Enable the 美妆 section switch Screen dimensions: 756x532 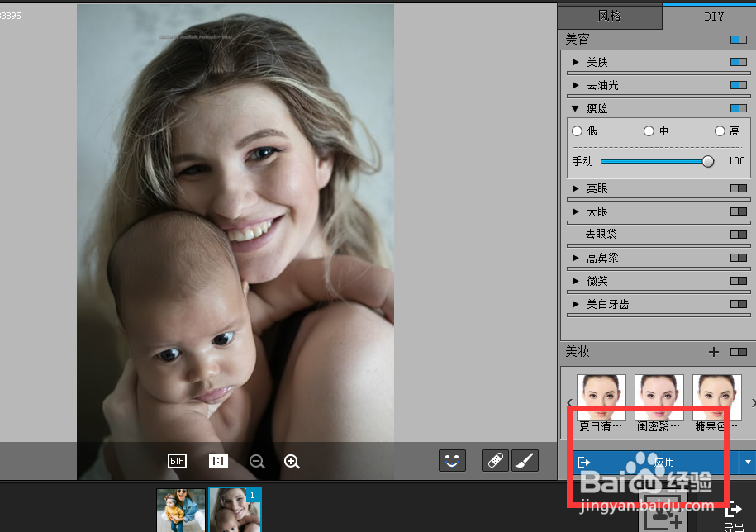click(738, 352)
